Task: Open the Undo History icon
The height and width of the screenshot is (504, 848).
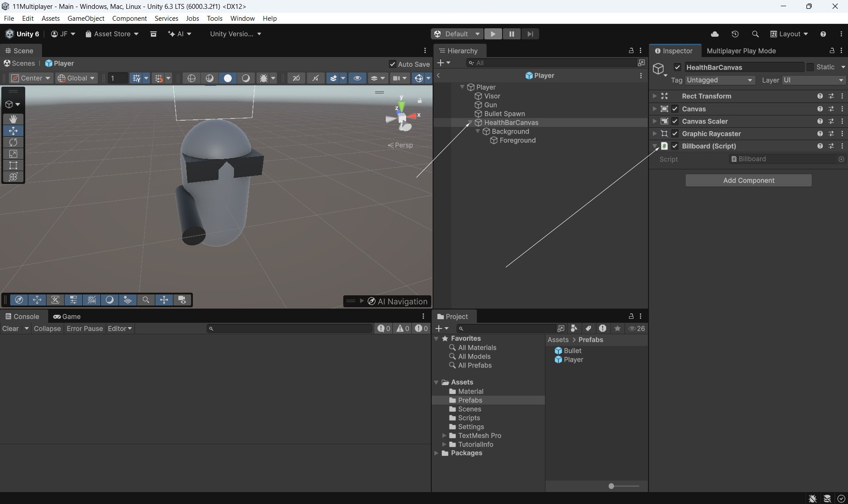Action: point(735,34)
